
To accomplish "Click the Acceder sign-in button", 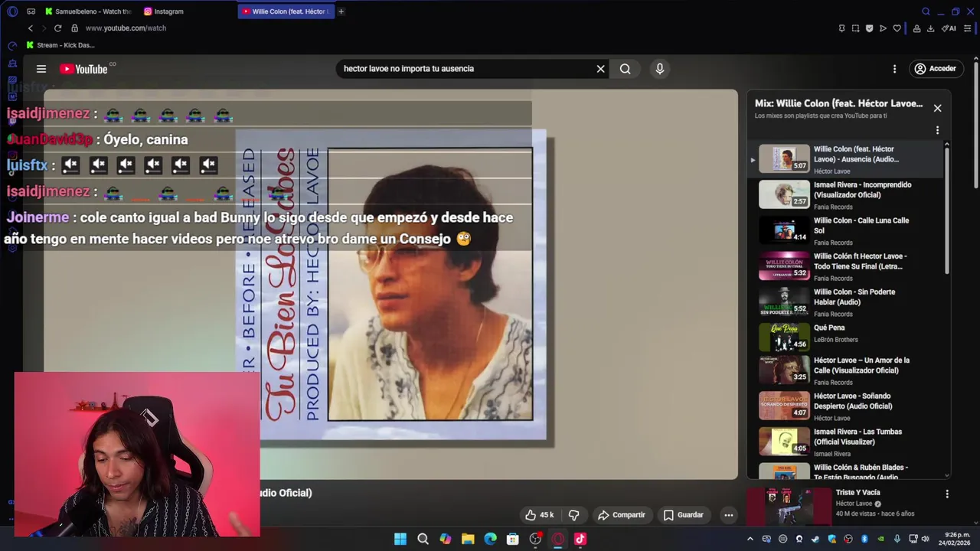I will (935, 69).
